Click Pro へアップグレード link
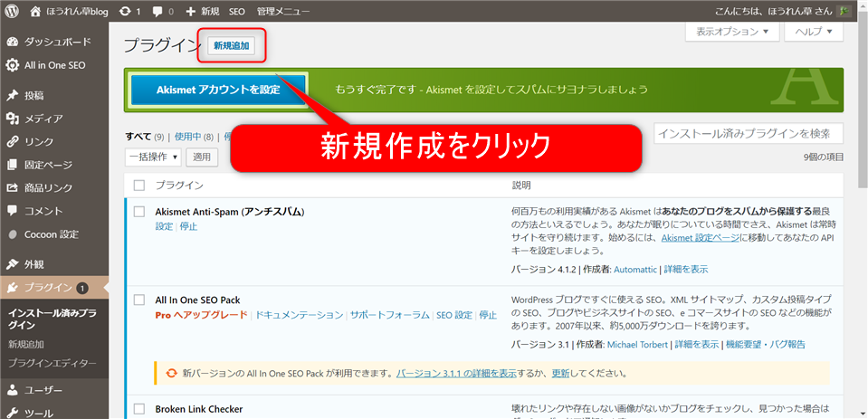The width and height of the screenshot is (868, 419). click(x=201, y=315)
